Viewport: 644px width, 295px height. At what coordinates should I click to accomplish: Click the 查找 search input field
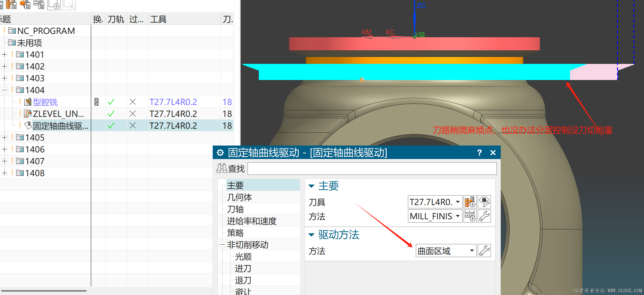pyautogui.click(x=372, y=169)
